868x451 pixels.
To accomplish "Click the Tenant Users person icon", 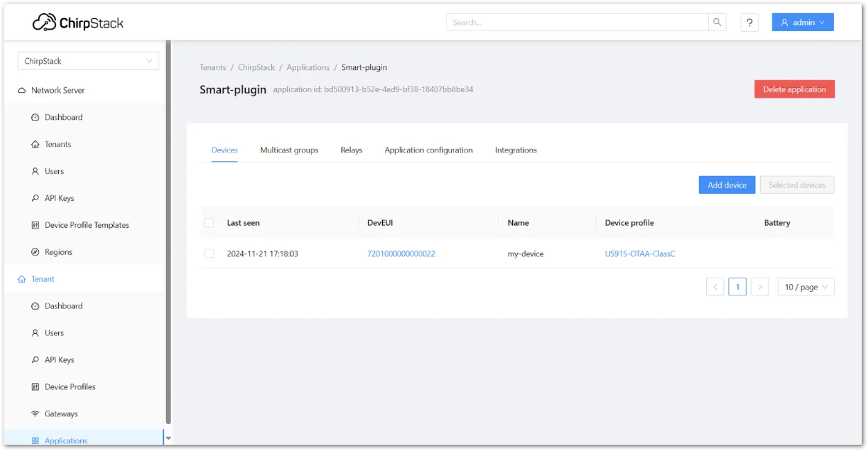I will [x=35, y=333].
